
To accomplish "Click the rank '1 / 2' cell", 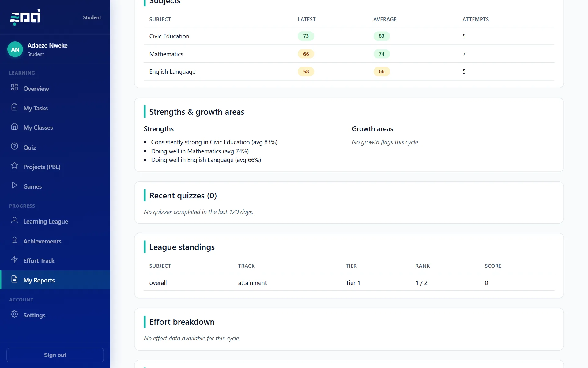I will click(x=421, y=283).
